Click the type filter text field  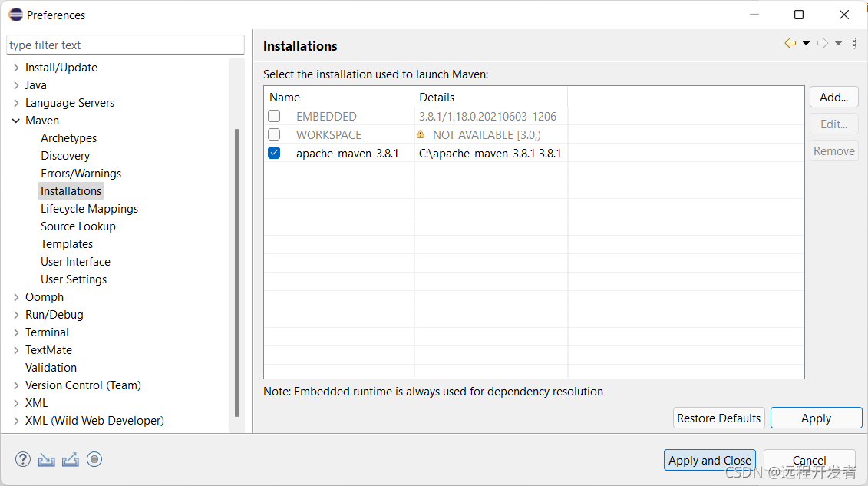coord(125,45)
